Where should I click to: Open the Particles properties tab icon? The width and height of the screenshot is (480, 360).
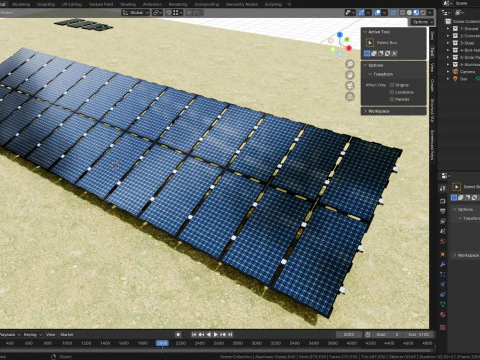tap(443, 274)
